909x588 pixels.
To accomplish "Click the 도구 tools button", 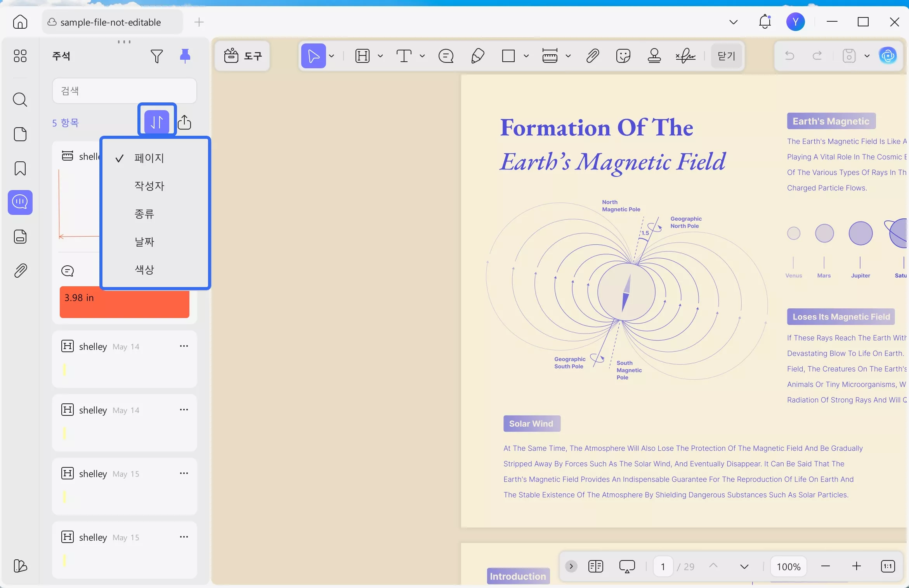I will [x=243, y=56].
